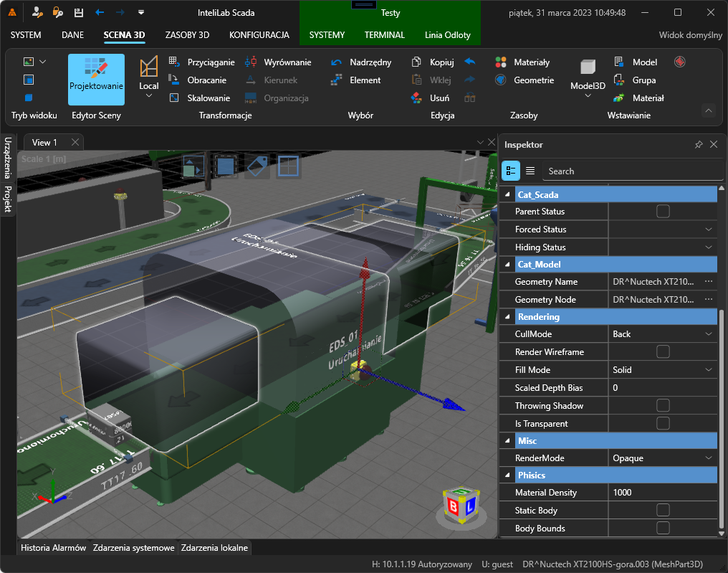Image resolution: width=728 pixels, height=573 pixels.
Task: Type in the Inspektor search field
Action: [631, 171]
